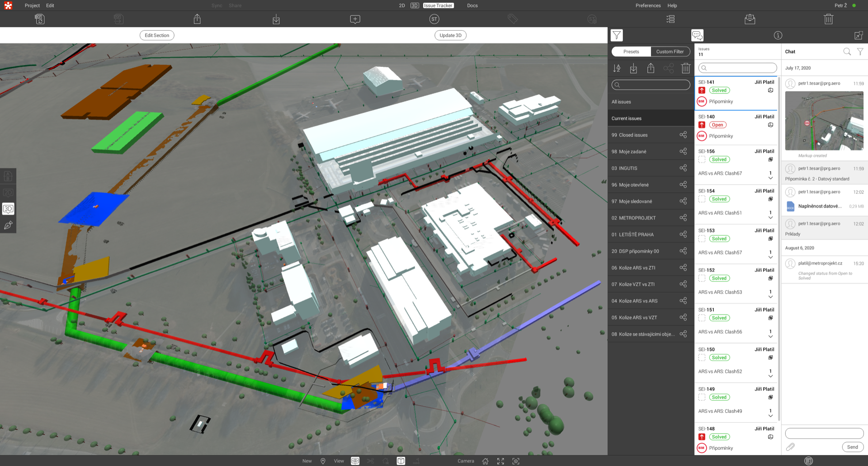Toggle checkbox for issue SEI-153
The image size is (868, 466).
[x=702, y=239]
